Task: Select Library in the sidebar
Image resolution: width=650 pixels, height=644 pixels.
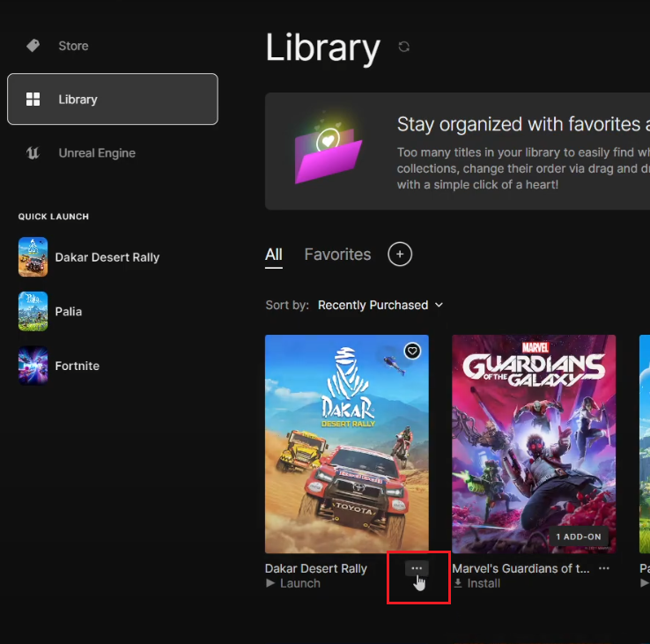Action: pos(113,99)
